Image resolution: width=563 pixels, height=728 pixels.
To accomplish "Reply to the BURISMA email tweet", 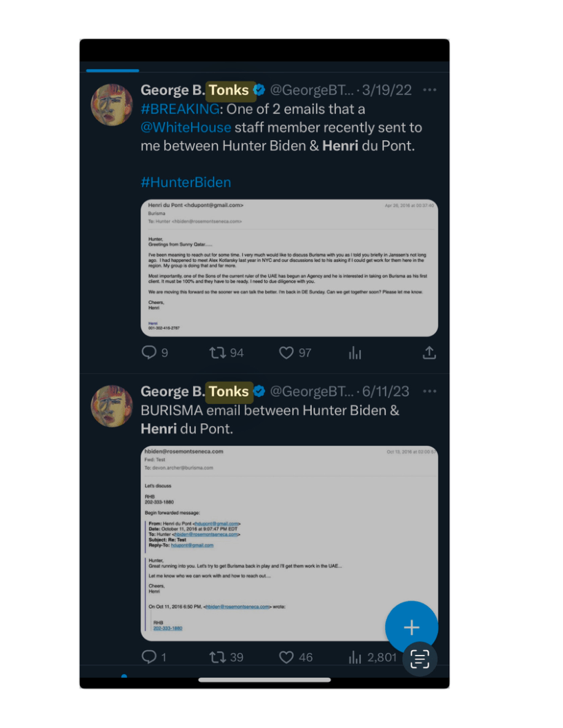I will [x=148, y=657].
